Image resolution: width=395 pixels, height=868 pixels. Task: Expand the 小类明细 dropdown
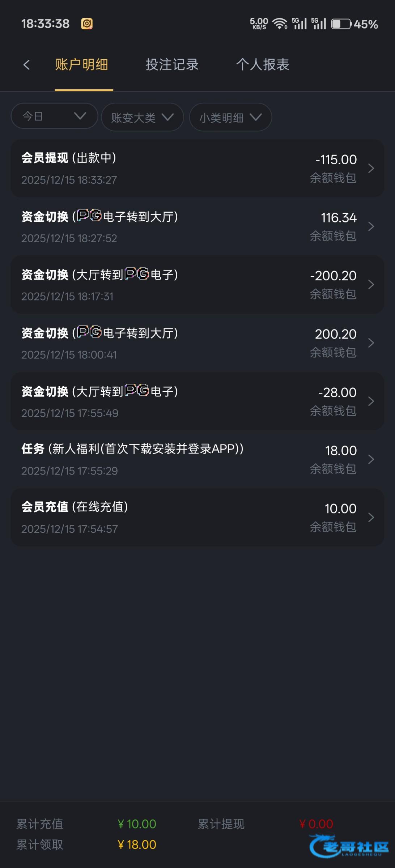[230, 117]
